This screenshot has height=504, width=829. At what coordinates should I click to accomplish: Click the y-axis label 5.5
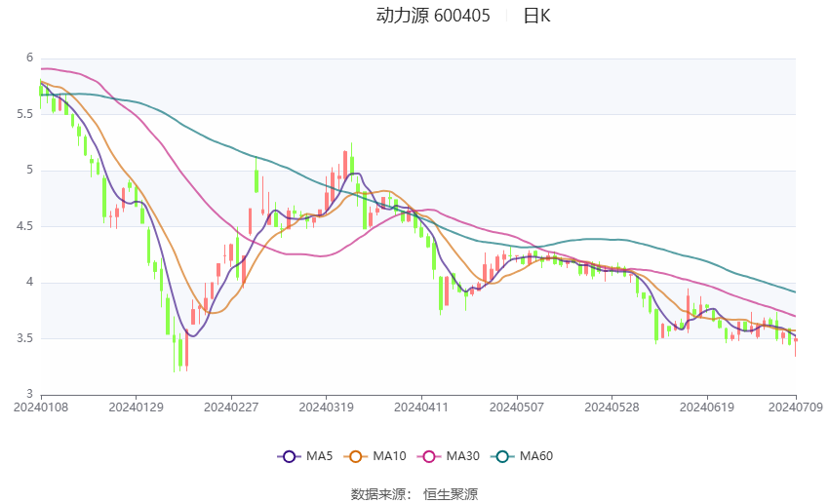click(24, 114)
